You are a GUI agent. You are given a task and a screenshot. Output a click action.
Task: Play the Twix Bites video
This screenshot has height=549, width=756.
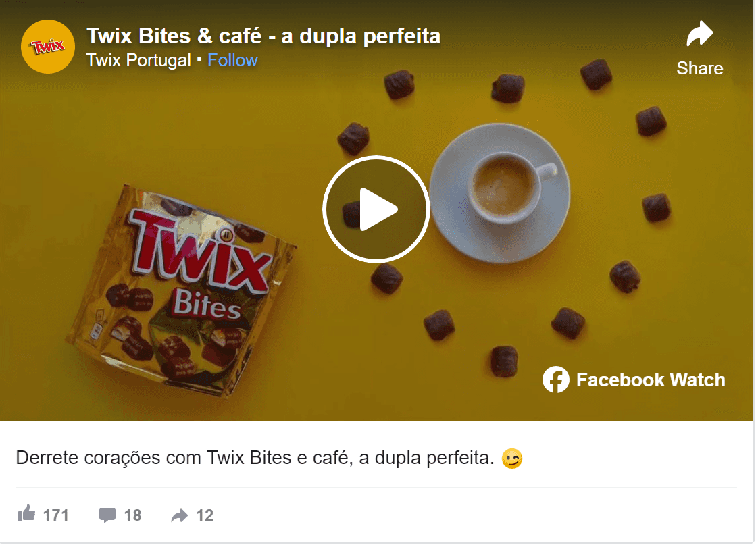[376, 209]
